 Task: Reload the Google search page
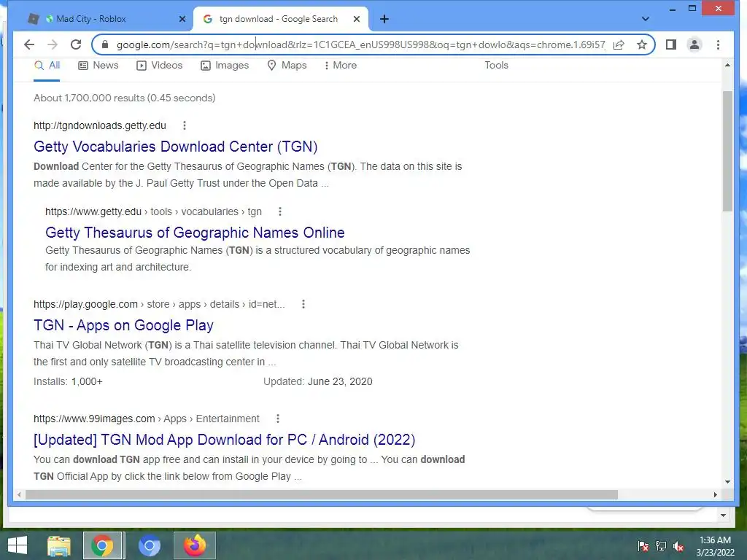click(x=76, y=44)
